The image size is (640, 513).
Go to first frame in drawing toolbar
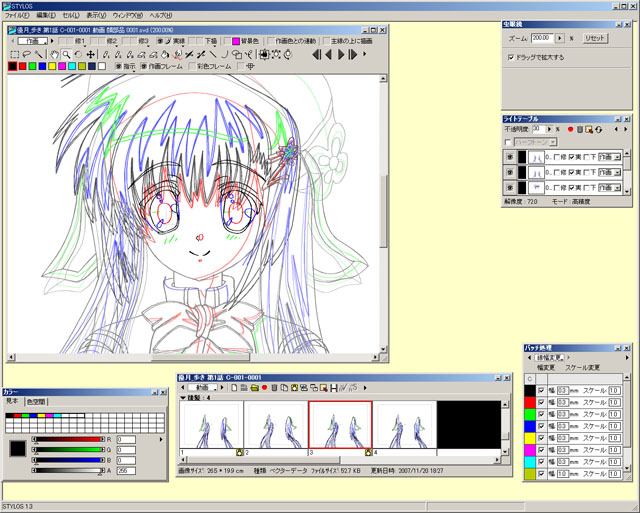pos(316,55)
